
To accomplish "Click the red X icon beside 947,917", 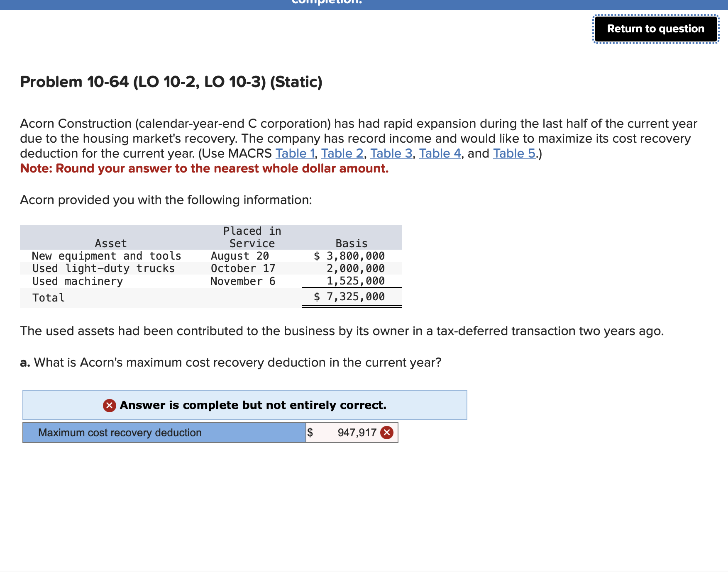I will [x=387, y=432].
